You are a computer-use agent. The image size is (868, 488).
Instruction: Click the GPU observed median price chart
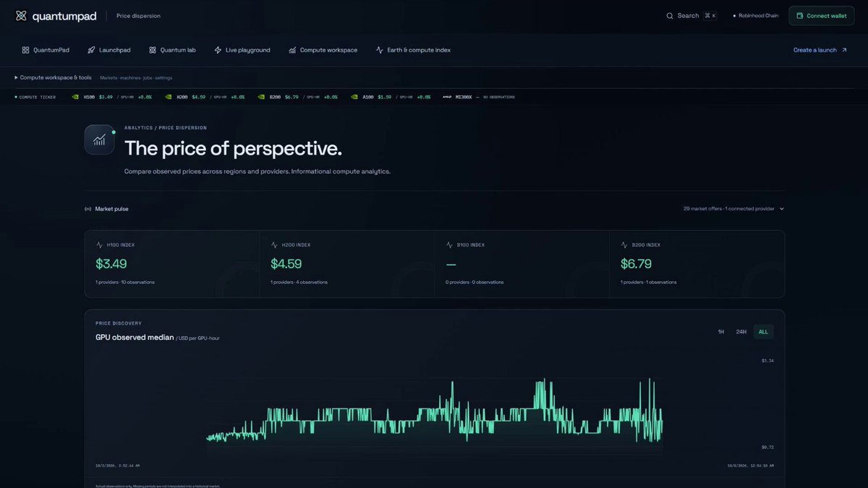click(x=434, y=410)
